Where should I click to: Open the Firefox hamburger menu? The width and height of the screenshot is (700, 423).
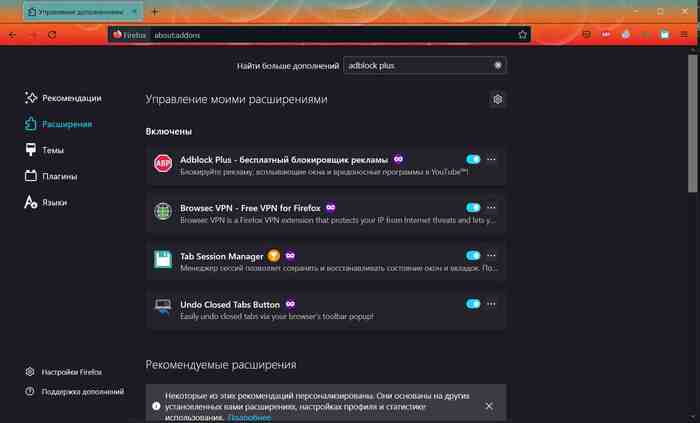click(684, 34)
